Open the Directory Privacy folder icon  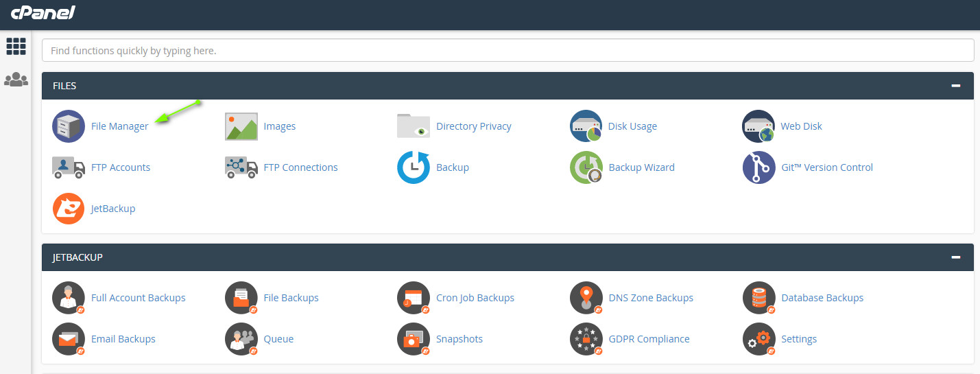(x=414, y=126)
